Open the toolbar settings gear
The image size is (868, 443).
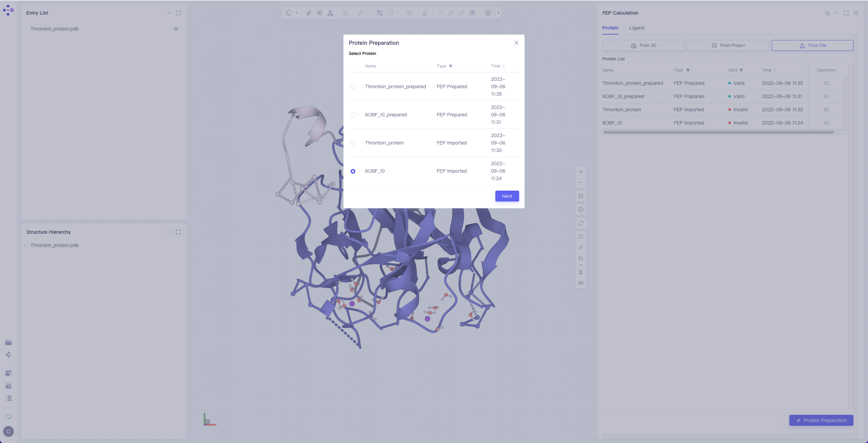click(488, 13)
